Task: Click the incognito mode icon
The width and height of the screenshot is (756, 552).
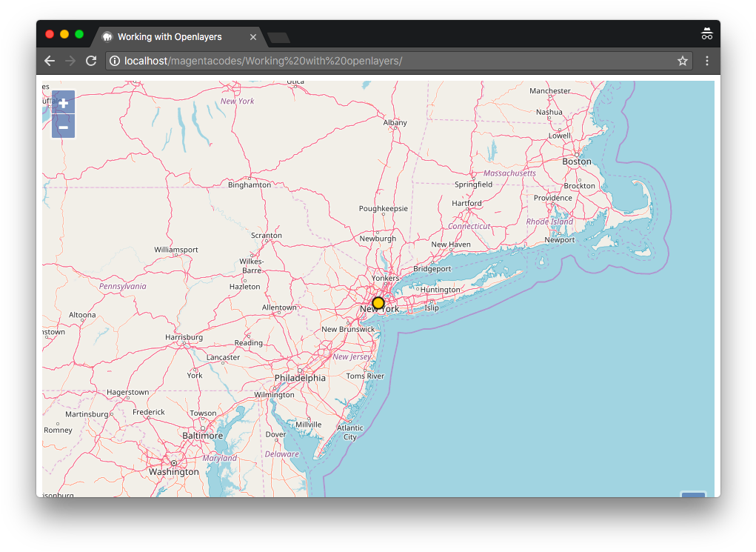Action: [x=707, y=34]
